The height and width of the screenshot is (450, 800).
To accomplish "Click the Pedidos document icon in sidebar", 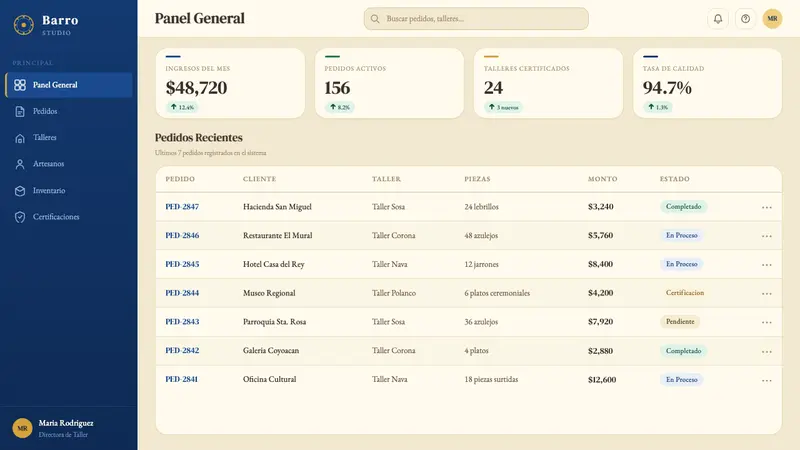I will pyautogui.click(x=20, y=111).
